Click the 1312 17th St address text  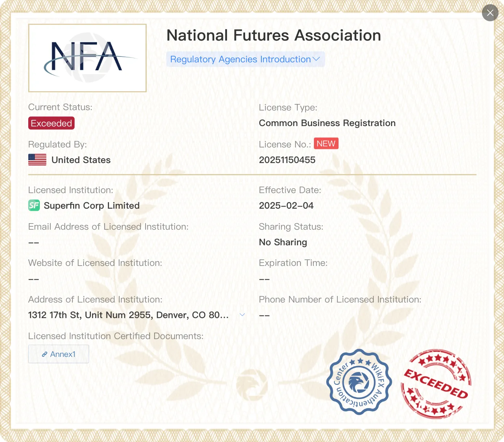(x=129, y=315)
